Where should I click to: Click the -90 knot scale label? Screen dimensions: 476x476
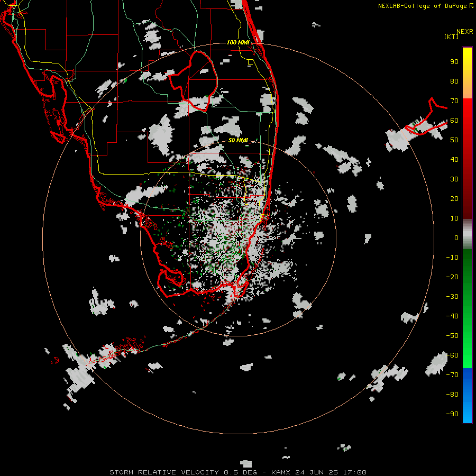tap(452, 414)
